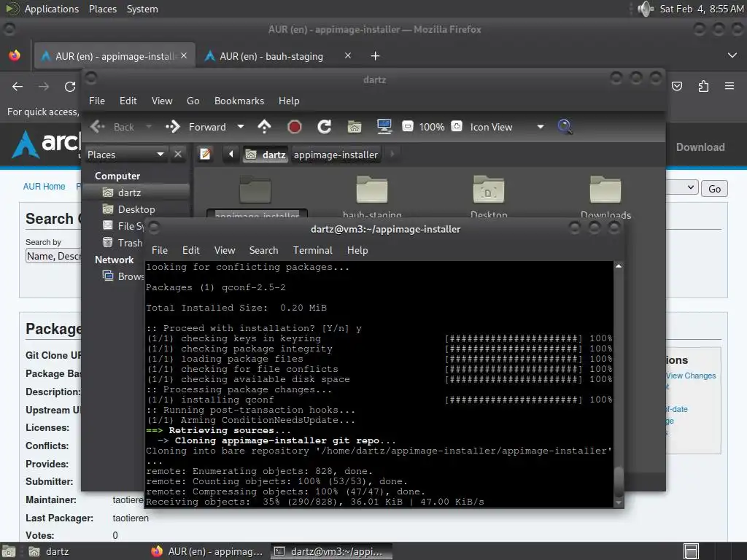Reload the current folder in file manager
Image resolution: width=747 pixels, height=560 pixels.
tap(325, 127)
